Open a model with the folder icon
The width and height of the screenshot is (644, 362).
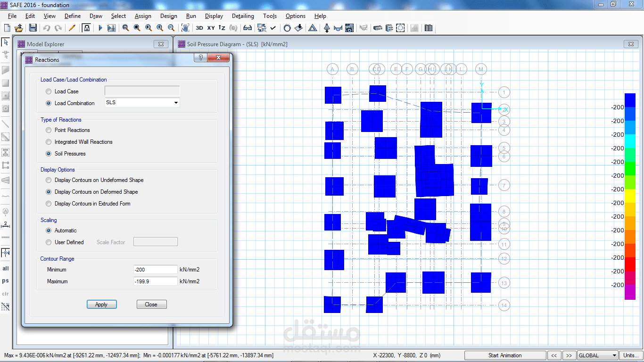pyautogui.click(x=19, y=28)
